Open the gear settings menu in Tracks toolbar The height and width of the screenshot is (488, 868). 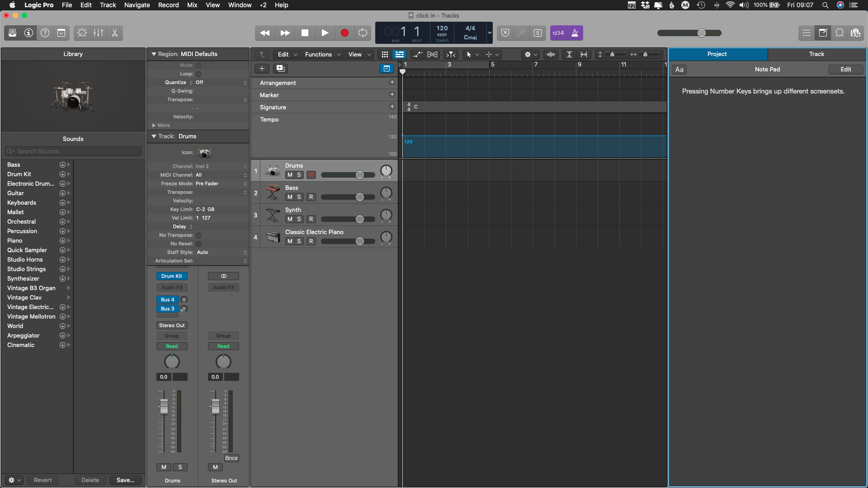pos(530,55)
